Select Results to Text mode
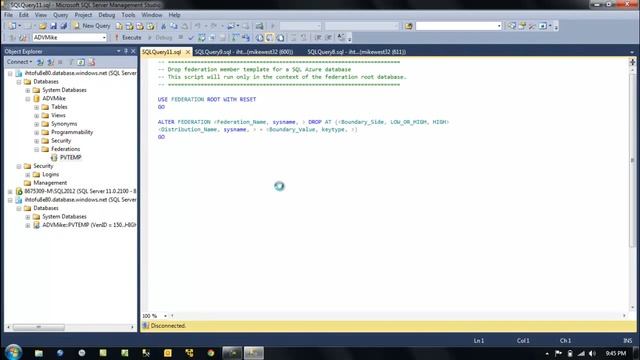This screenshot has width=640, height=360. [260, 38]
